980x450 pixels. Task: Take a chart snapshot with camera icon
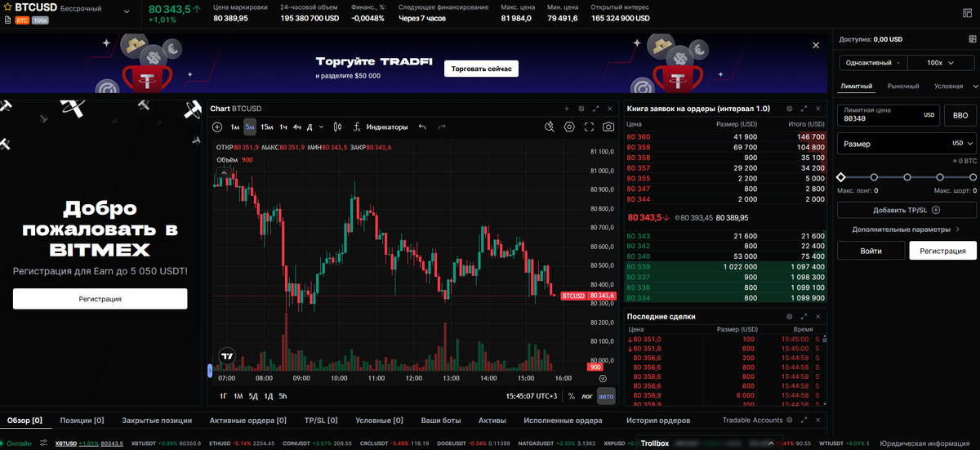(x=608, y=127)
